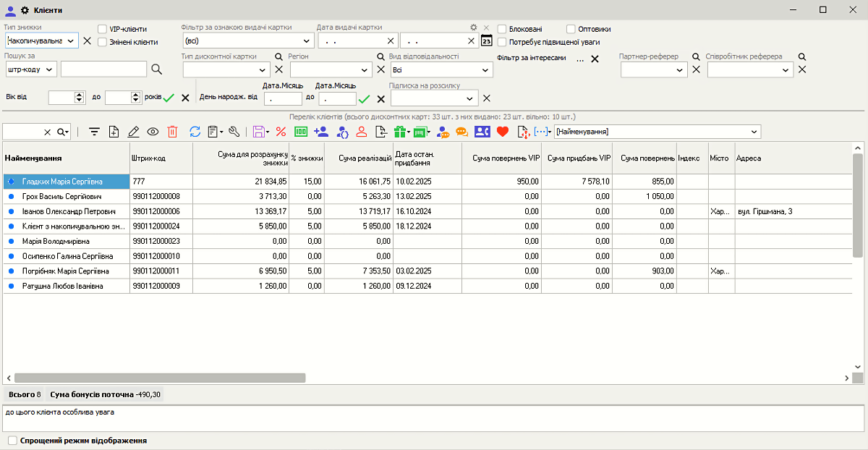Open the Підписка на розсилку dropdown
The width and height of the screenshot is (868, 450).
tap(470, 98)
